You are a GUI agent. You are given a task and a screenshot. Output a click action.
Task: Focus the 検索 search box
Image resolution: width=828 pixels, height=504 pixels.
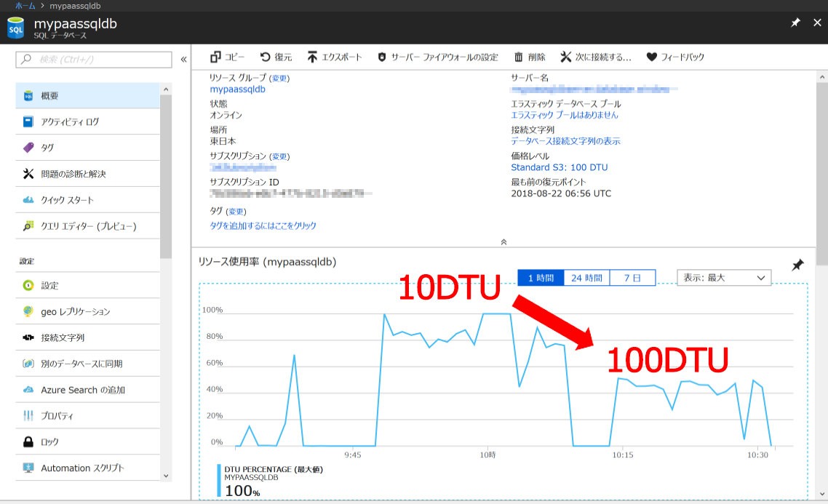(x=94, y=60)
